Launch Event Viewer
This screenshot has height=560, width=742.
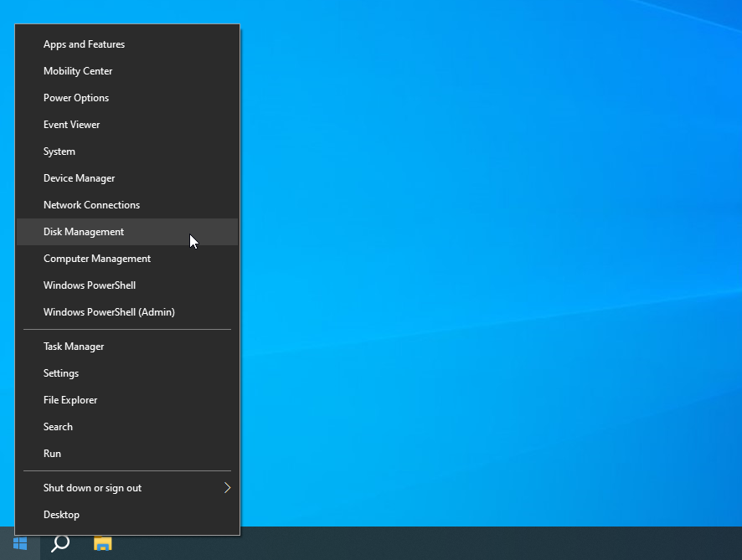(127, 125)
